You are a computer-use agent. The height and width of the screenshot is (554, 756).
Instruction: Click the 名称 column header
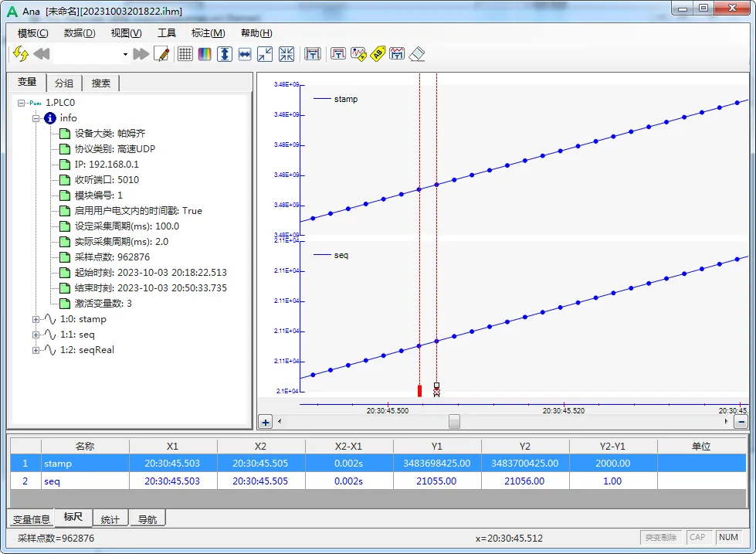tap(85, 446)
